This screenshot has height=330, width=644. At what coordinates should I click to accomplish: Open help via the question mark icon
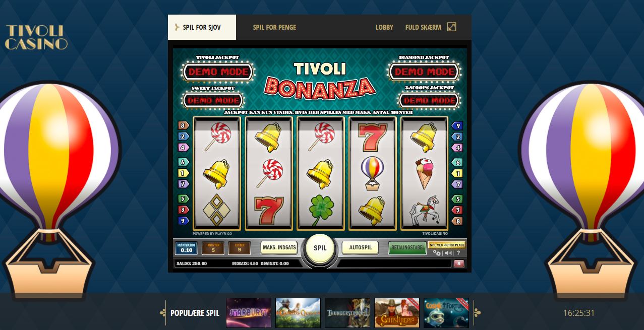(458, 253)
